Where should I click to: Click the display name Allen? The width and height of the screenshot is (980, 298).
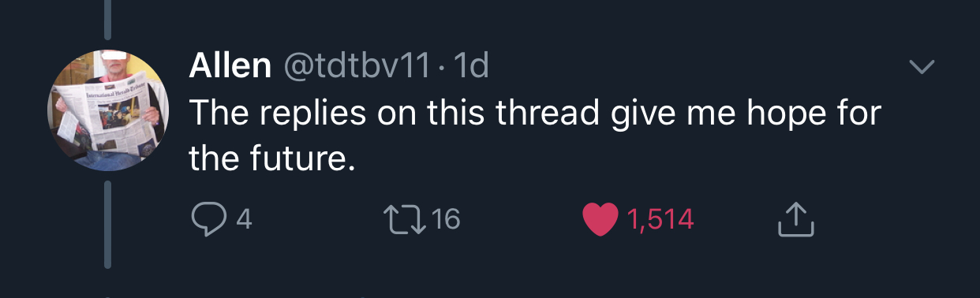tap(230, 67)
